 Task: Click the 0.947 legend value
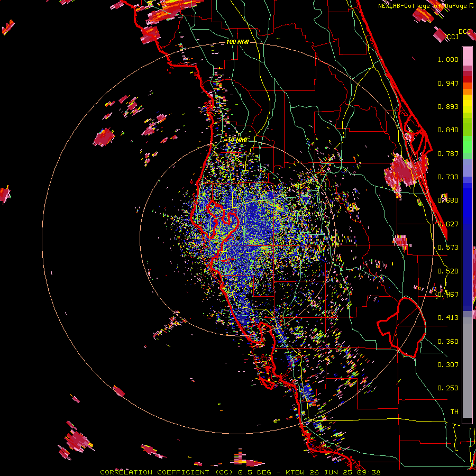click(x=448, y=83)
